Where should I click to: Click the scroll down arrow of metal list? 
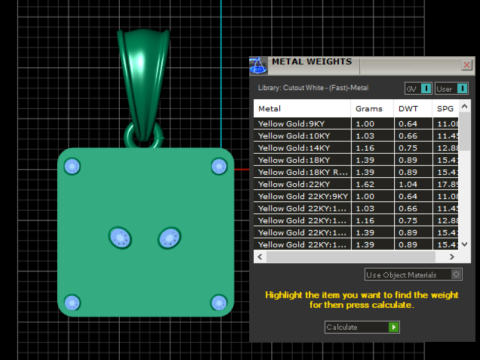pos(465,244)
